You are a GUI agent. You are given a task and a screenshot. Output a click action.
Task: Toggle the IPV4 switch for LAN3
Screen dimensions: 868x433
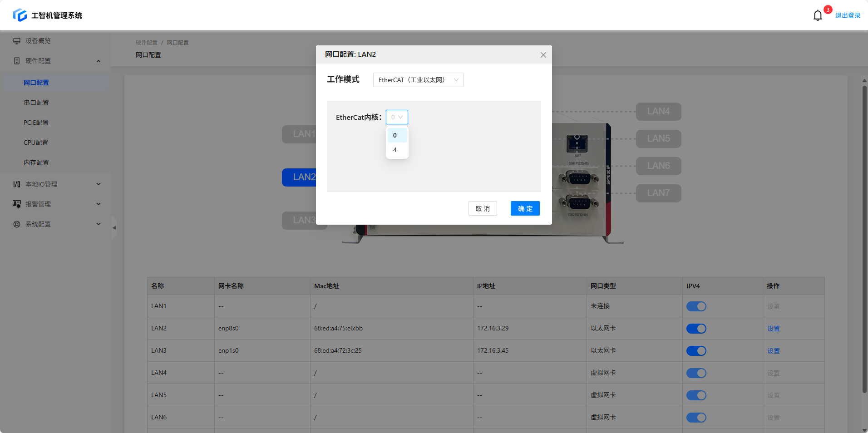pos(696,351)
